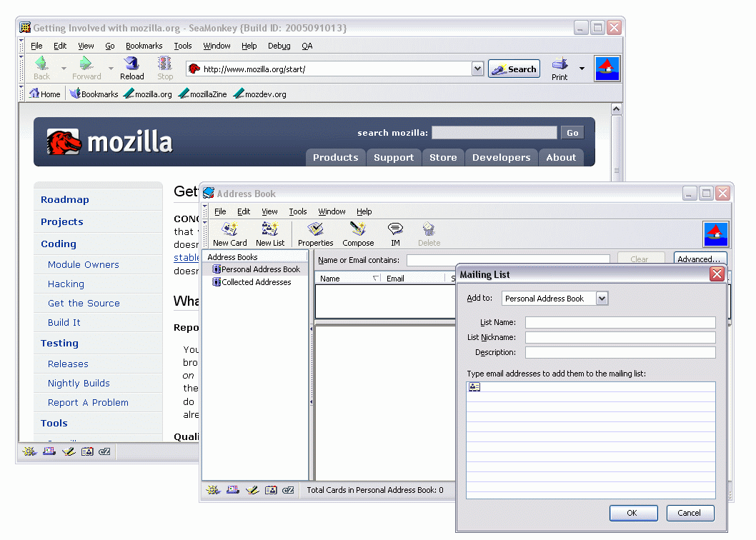Click Composer icon in browser status bar
This screenshot has width=756, height=540.
click(69, 451)
